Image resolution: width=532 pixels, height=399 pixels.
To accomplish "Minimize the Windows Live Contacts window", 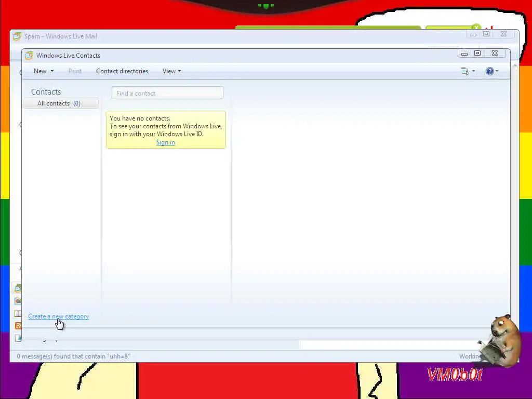I will pos(464,54).
